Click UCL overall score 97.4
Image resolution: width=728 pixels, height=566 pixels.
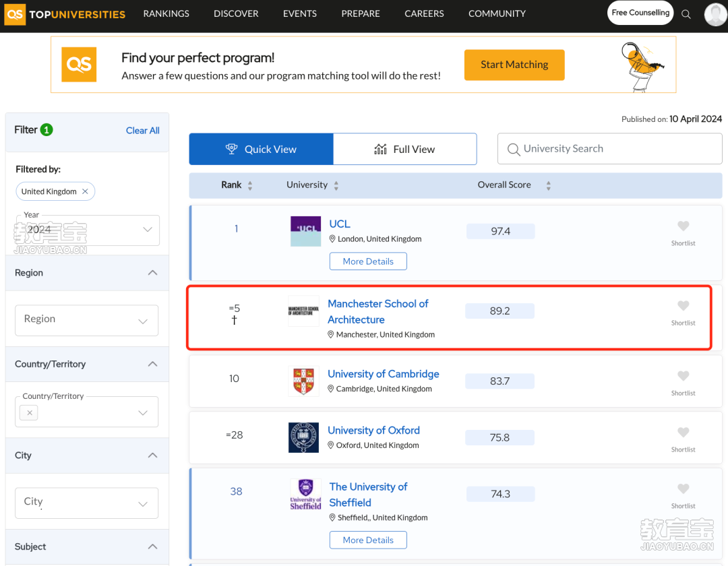tap(500, 232)
